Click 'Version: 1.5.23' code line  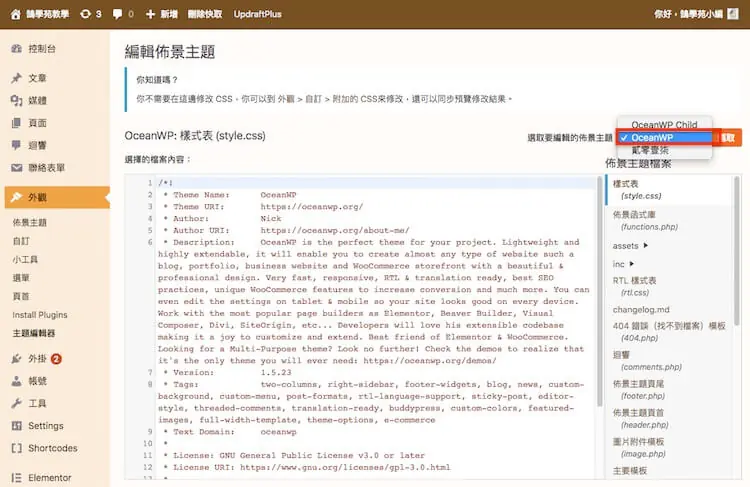[227, 372]
